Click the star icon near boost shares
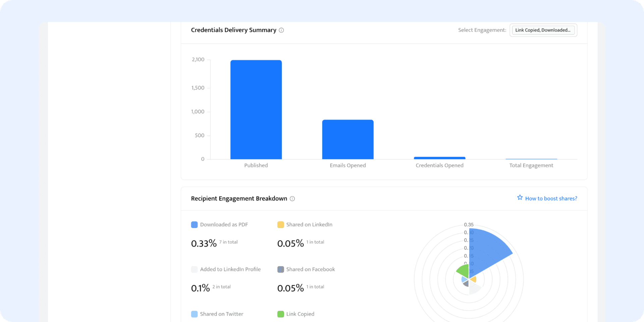Image resolution: width=644 pixels, height=322 pixels. pyautogui.click(x=520, y=198)
